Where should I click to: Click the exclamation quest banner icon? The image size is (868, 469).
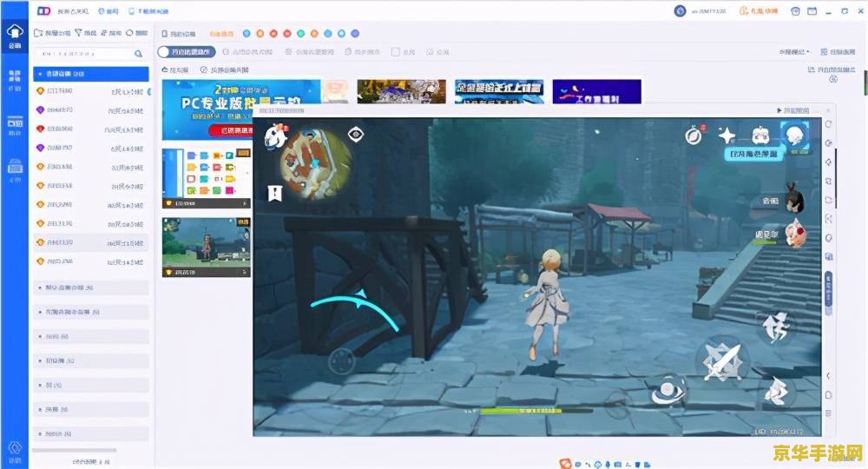tap(275, 193)
